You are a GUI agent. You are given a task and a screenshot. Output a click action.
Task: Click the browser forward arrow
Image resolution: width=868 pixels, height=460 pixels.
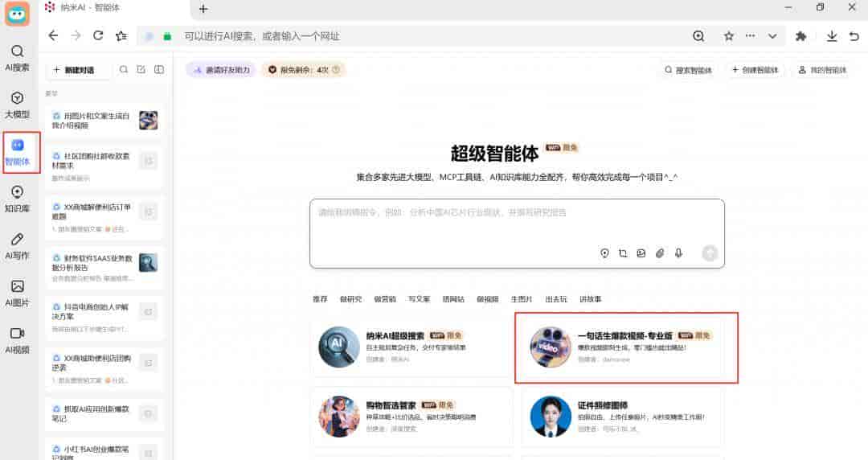pyautogui.click(x=76, y=36)
